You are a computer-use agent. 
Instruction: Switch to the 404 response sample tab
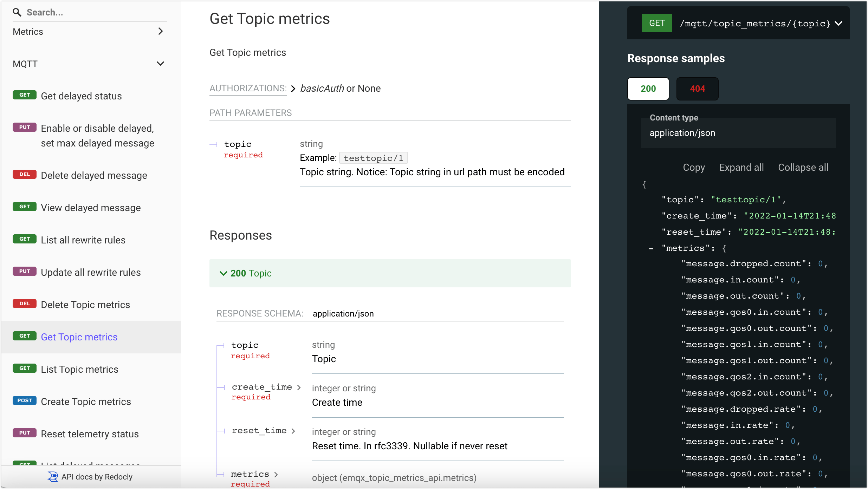[697, 89]
